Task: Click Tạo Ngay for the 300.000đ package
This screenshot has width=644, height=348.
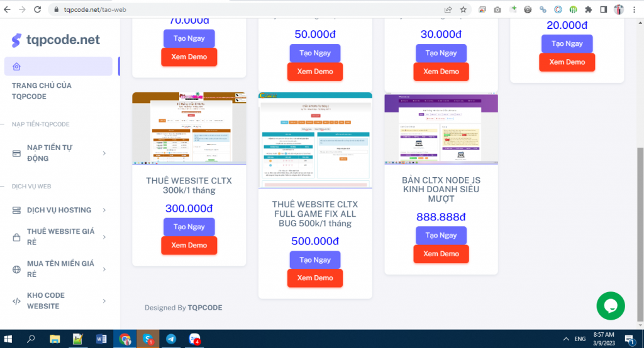Action: (189, 227)
